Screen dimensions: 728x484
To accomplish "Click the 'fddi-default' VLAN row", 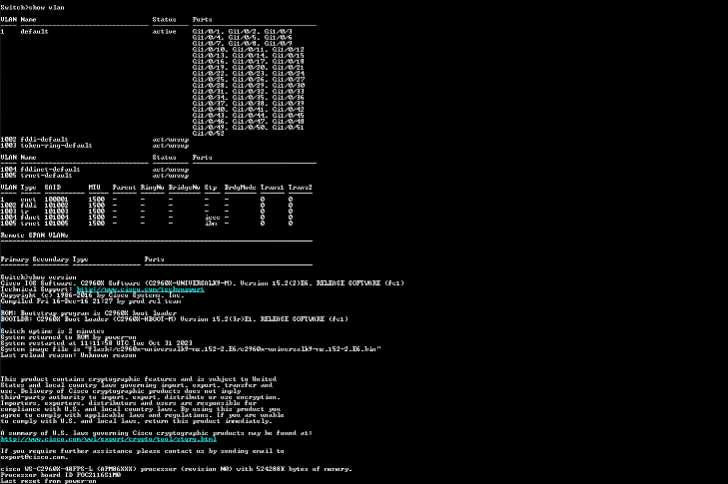I will click(95, 139).
